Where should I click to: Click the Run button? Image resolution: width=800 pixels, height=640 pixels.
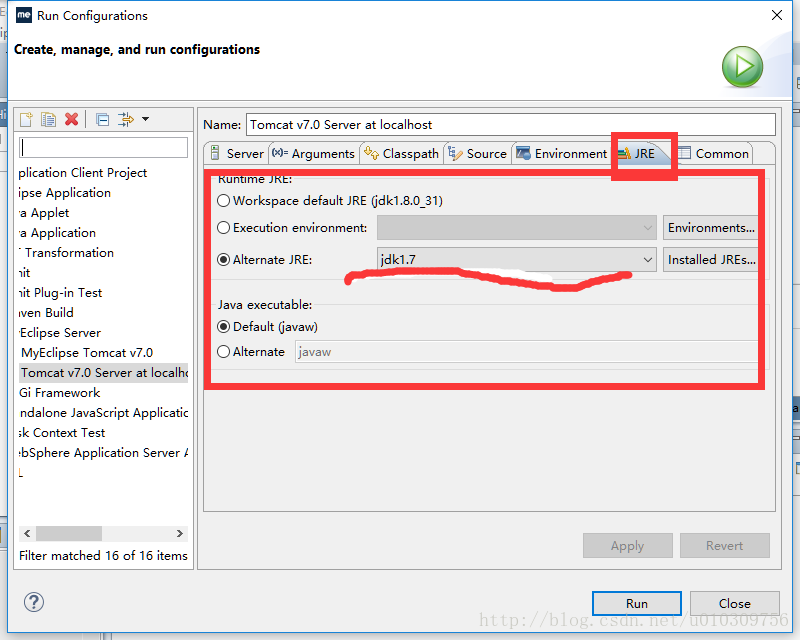point(637,603)
